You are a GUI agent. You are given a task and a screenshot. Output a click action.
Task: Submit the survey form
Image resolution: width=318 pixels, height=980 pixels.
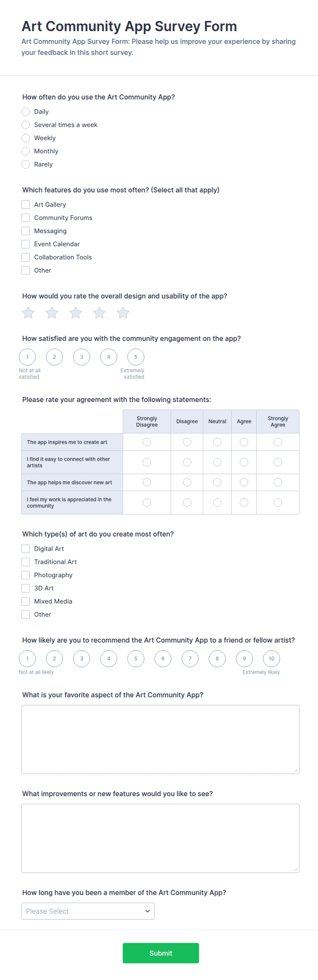(x=160, y=953)
